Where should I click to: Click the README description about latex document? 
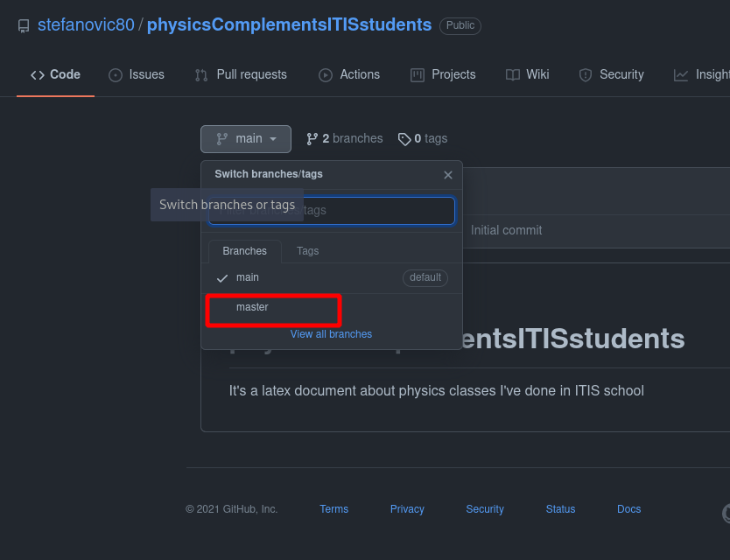436,390
